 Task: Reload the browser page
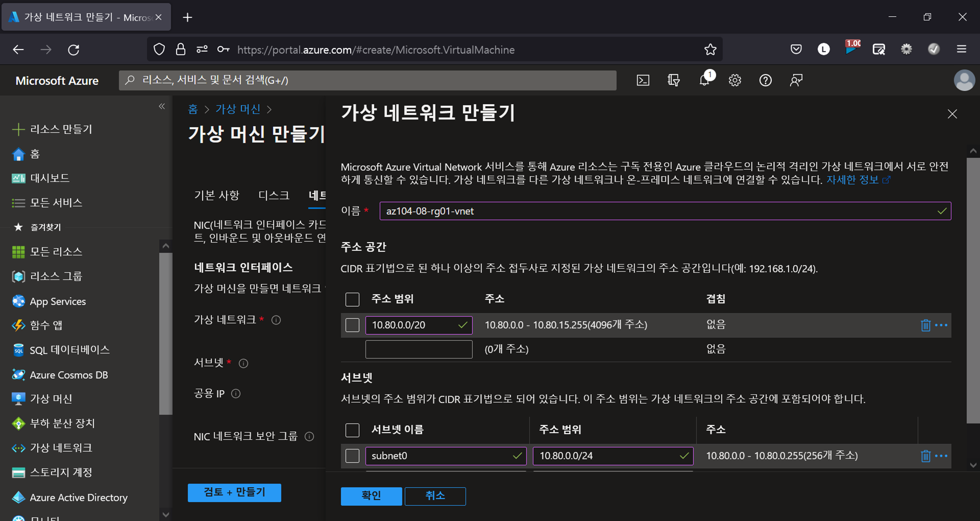[x=73, y=50]
